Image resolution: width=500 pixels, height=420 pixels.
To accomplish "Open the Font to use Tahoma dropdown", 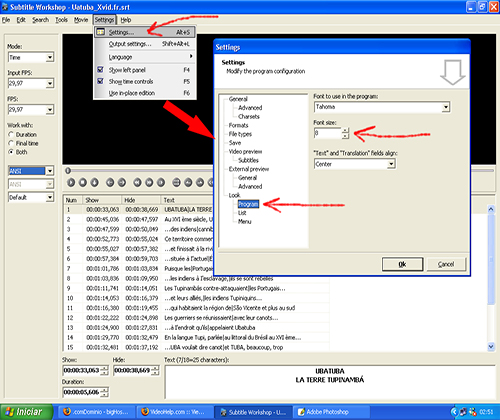I will pos(446,107).
